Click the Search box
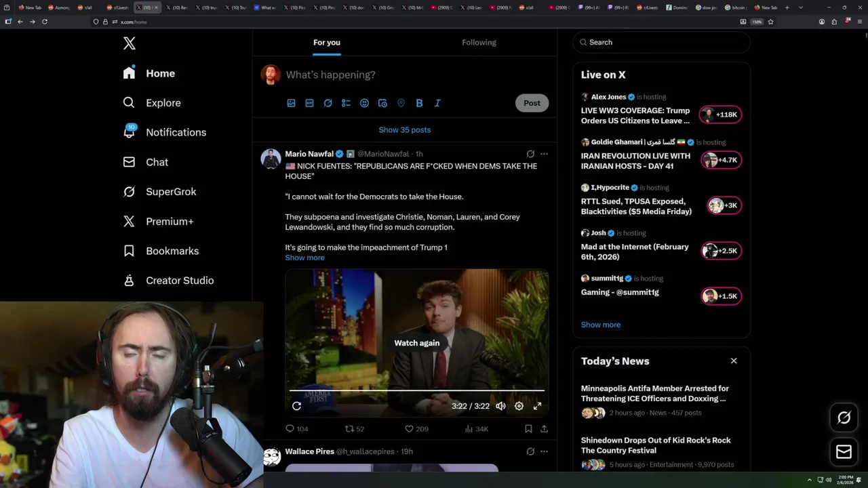868x488 pixels. click(661, 42)
